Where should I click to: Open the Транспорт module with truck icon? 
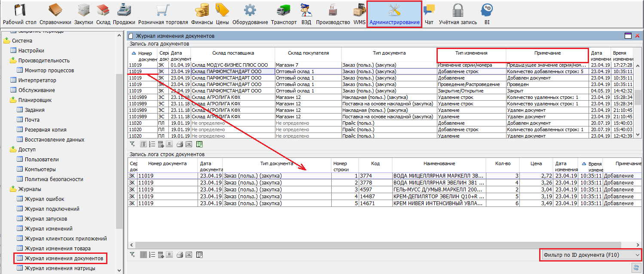click(284, 14)
